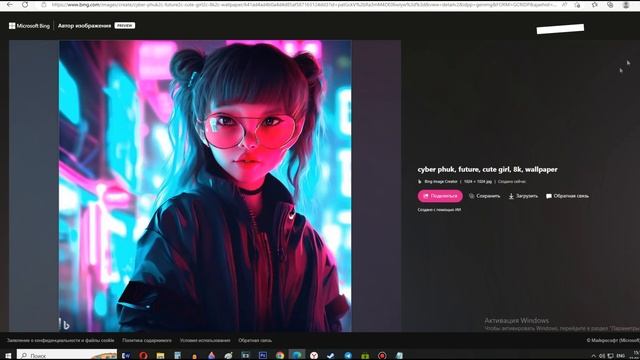The image size is (640, 360).
Task: Open the Обратная связь footer link
Action: tap(255, 340)
